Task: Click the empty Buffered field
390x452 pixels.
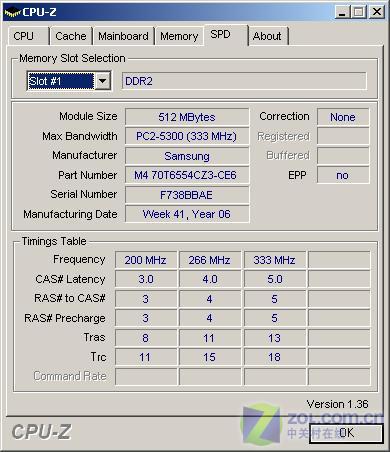Action: pos(343,156)
